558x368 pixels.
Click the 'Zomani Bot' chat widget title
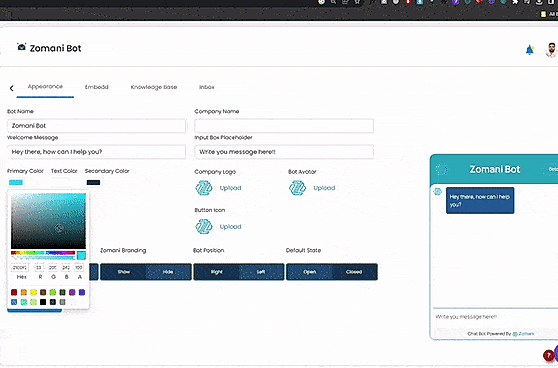(495, 169)
